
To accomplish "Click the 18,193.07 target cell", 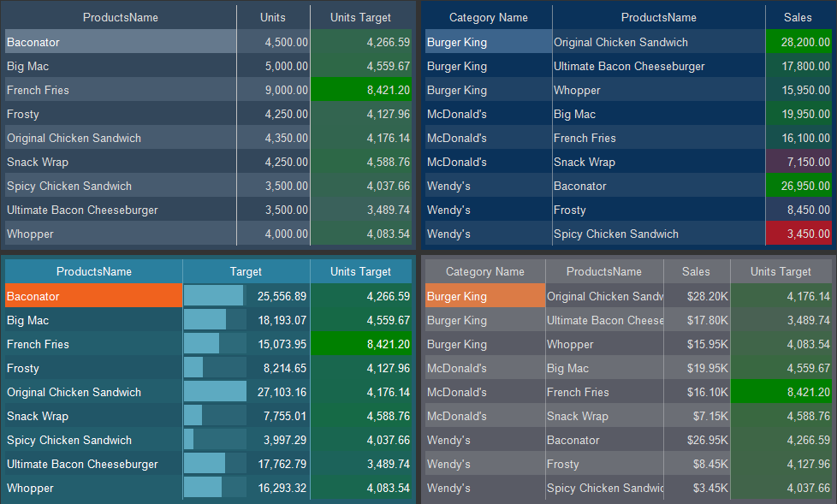I will 281,320.
